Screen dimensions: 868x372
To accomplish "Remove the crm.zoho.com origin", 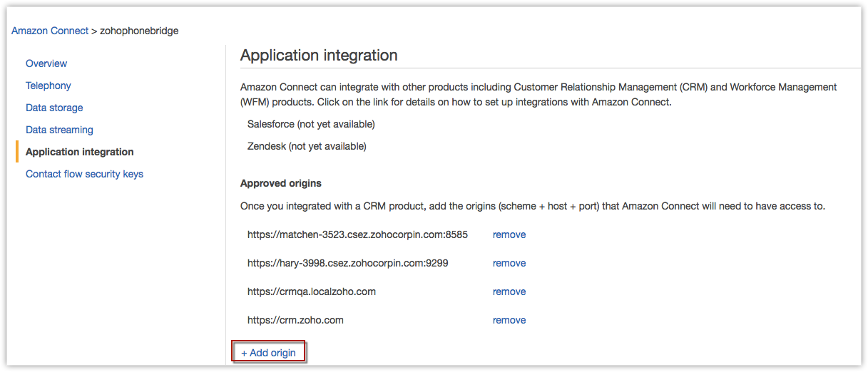I will pyautogui.click(x=509, y=320).
